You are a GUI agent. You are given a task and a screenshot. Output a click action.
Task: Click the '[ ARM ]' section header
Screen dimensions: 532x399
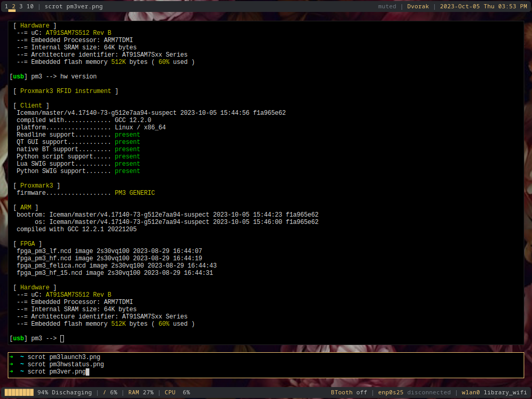coord(26,208)
